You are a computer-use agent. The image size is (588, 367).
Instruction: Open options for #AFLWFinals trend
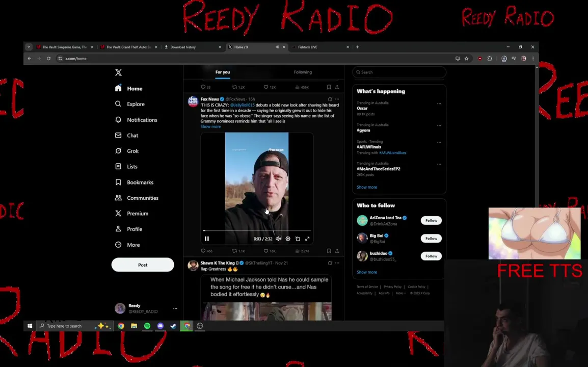439,142
